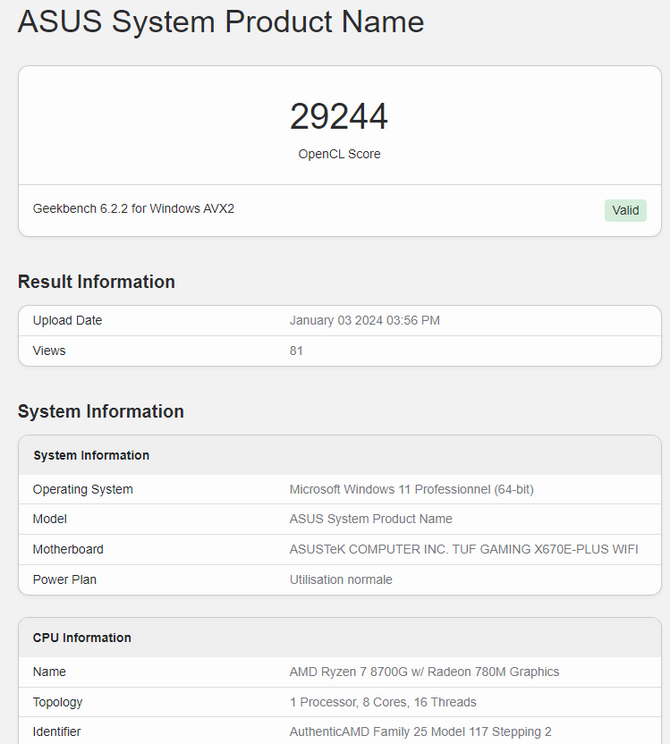This screenshot has height=744, width=670.
Task: Click the Upload Date label
Action: click(x=67, y=320)
